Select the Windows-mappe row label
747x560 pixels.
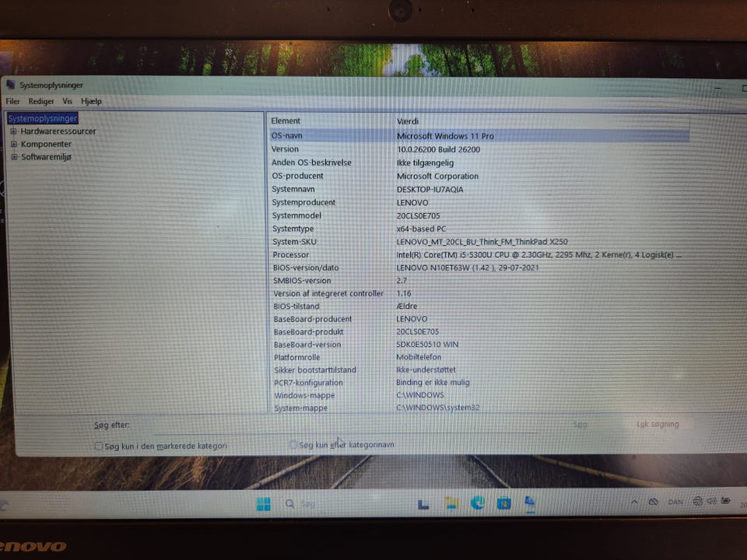[304, 395]
